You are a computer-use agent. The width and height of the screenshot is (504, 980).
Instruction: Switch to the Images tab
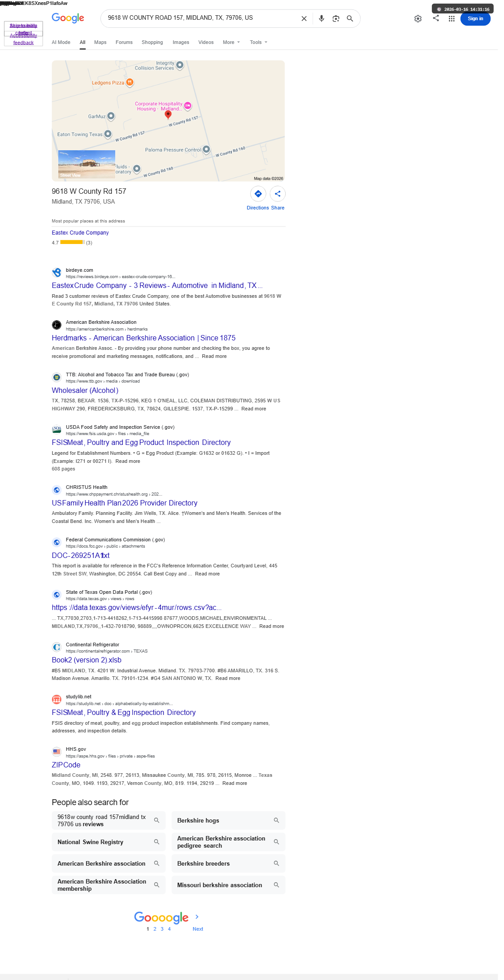pos(181,42)
